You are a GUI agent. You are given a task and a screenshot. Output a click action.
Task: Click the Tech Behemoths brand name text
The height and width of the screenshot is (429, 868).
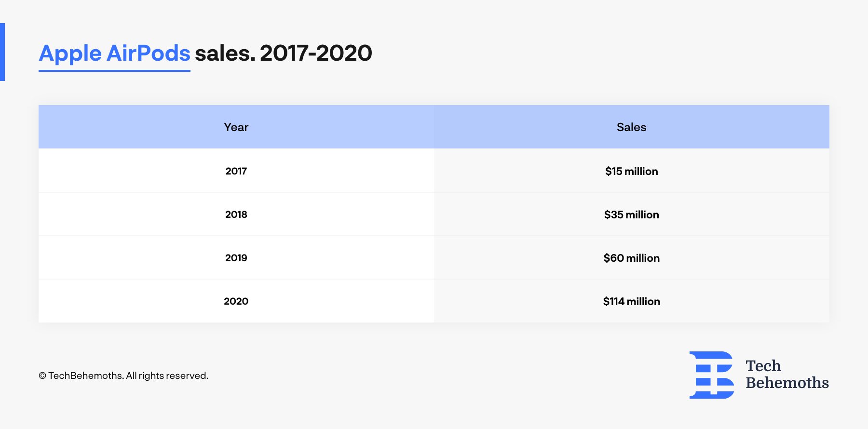(787, 374)
